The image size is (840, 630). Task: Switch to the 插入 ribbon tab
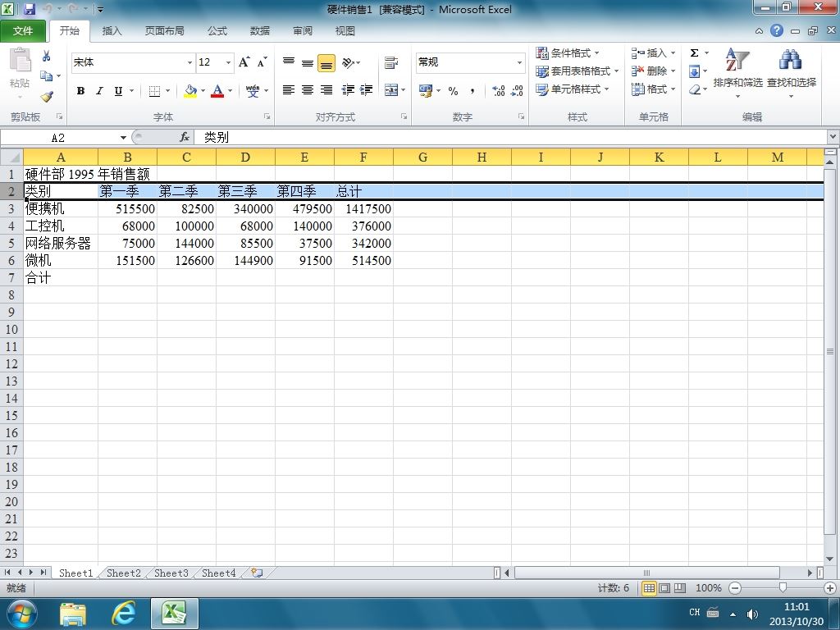(x=112, y=30)
